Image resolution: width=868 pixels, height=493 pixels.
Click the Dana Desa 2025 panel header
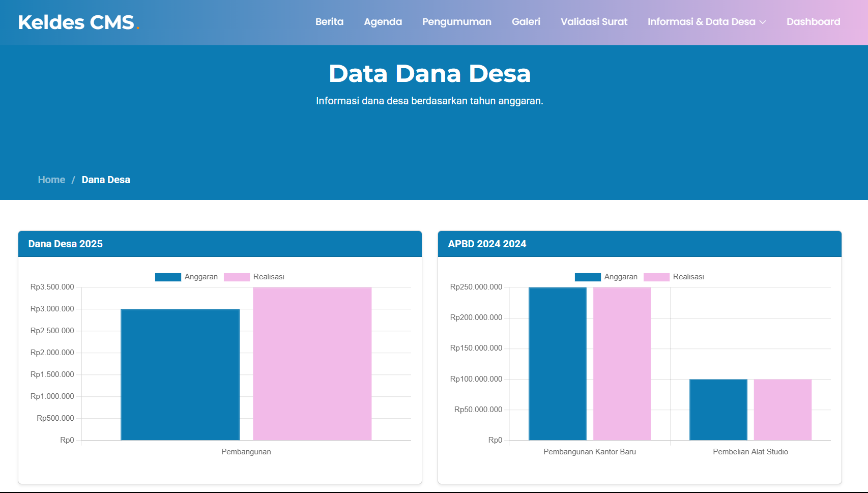pyautogui.click(x=65, y=244)
